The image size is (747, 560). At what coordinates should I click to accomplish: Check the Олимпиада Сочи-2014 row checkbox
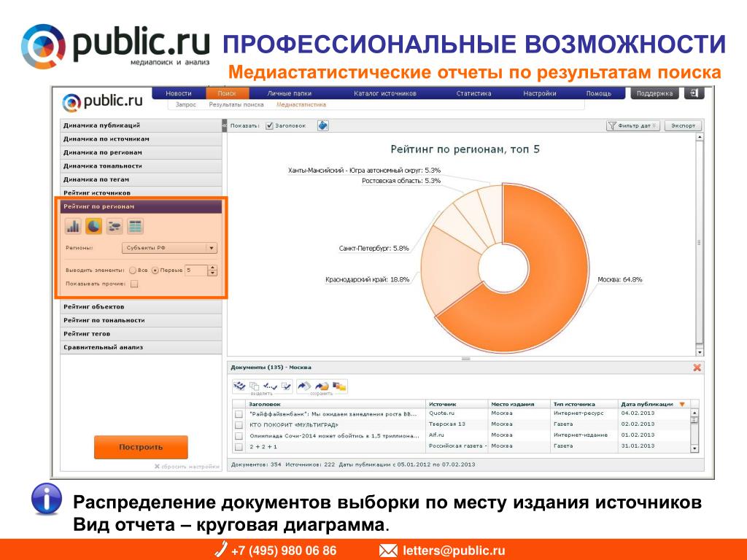coord(239,436)
